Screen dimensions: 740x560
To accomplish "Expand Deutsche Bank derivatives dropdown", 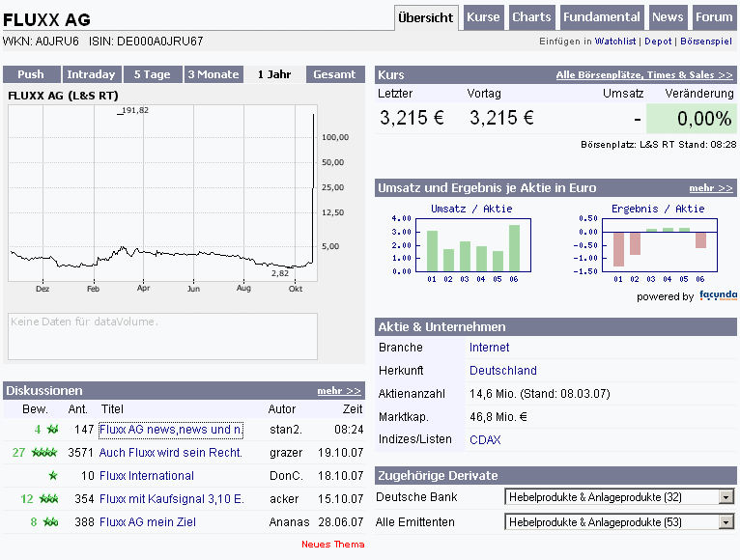I will pos(619,497).
